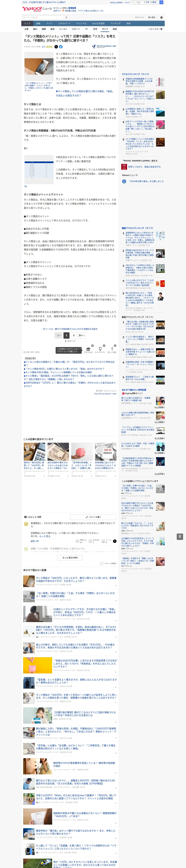Click the ファイナンシャルフィールド publisher logo
Screen dimensions: 186x868
(104, 46)
